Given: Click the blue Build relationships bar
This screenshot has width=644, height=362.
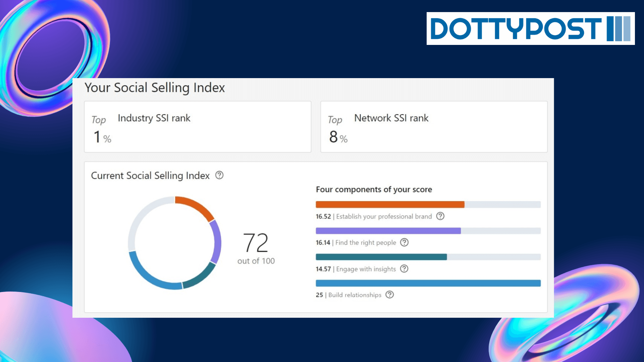Looking at the screenshot, I should coord(428,283).
